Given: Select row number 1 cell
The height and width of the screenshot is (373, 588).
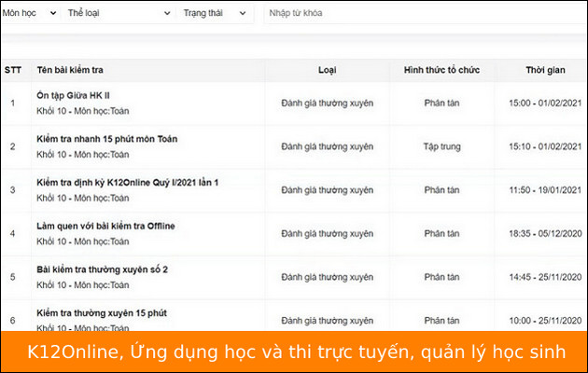Looking at the screenshot, I should point(13,103).
